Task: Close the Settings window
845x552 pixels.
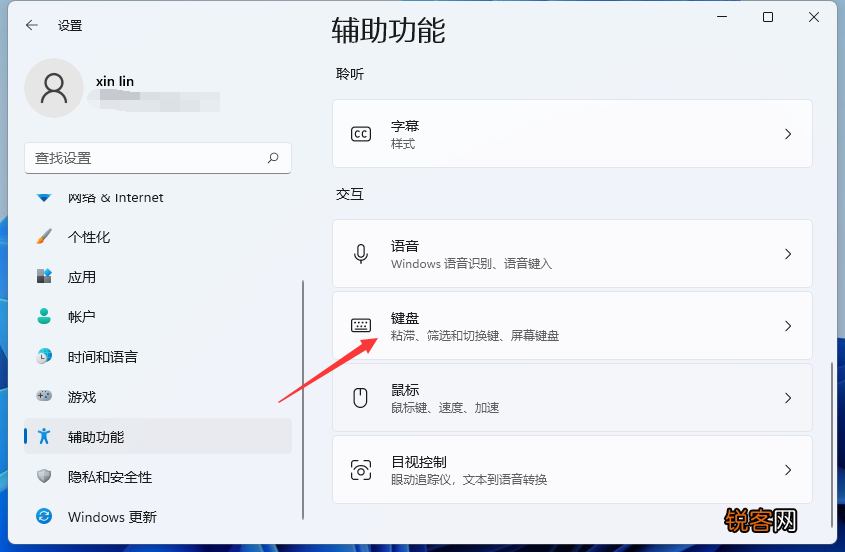Action: click(814, 17)
